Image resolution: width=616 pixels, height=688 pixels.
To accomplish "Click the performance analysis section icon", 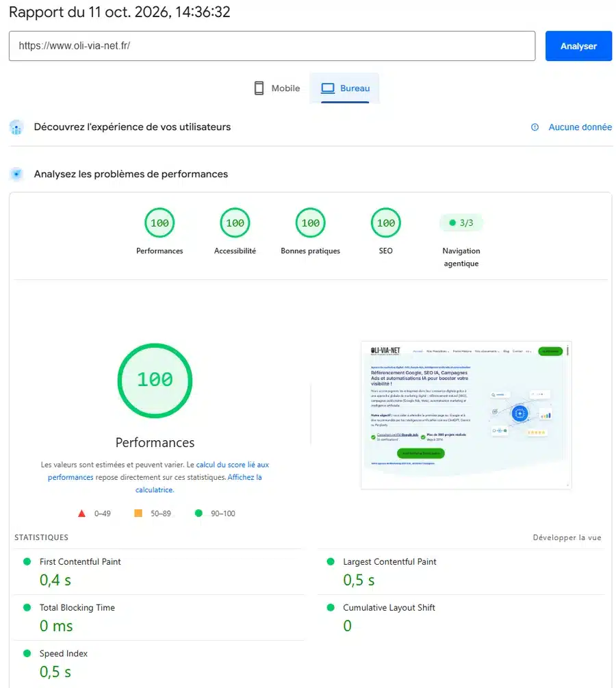I will pyautogui.click(x=16, y=174).
